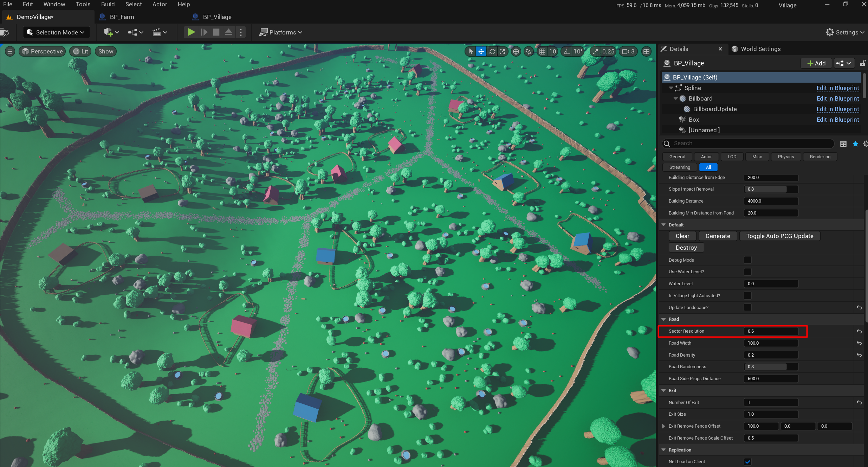Collapse the Road section
868x467 pixels.
click(663, 319)
